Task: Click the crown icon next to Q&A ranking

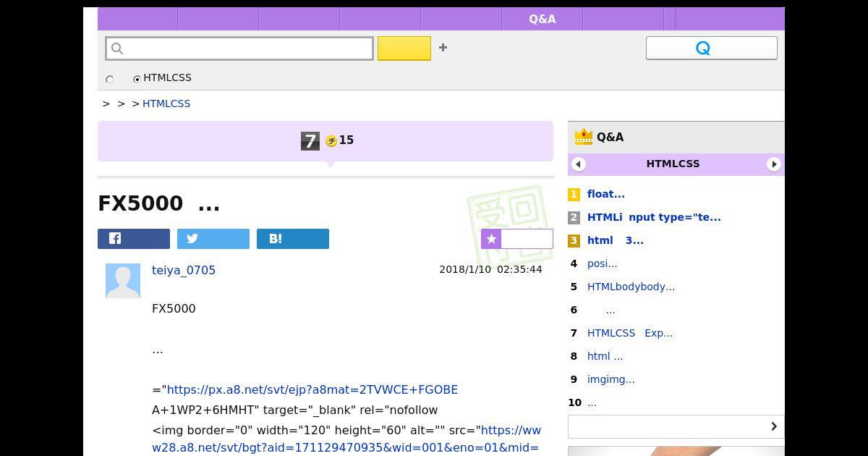Action: point(583,136)
